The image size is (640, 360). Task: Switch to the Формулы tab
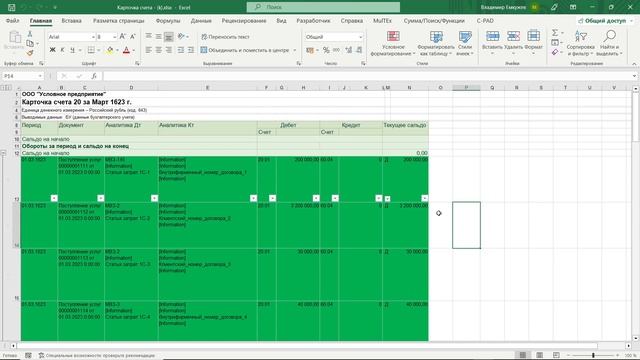168,20
